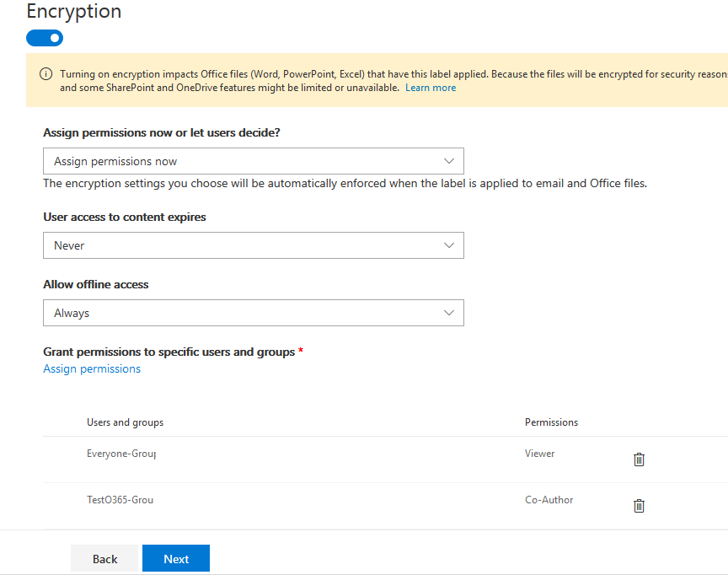Open the 'User access to content expires' dropdown

pyautogui.click(x=253, y=245)
